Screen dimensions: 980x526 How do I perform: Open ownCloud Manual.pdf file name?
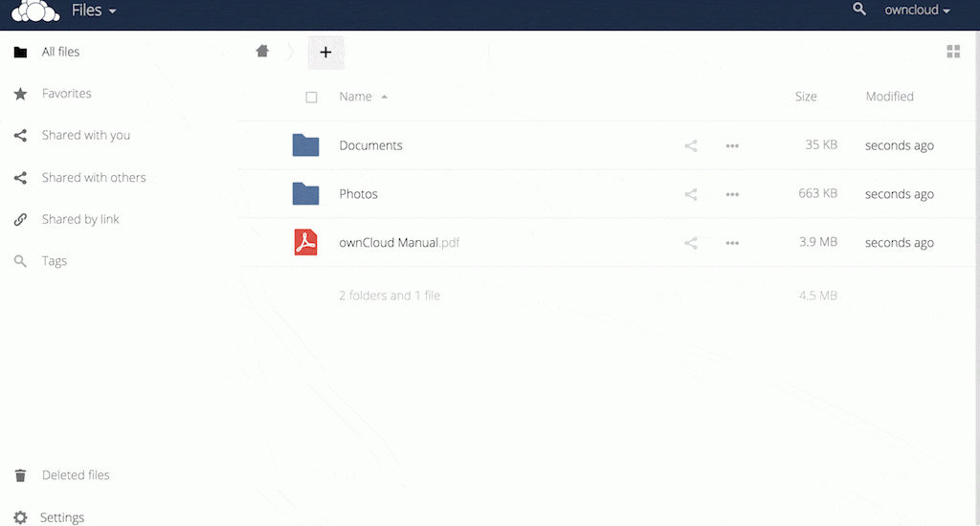point(399,242)
